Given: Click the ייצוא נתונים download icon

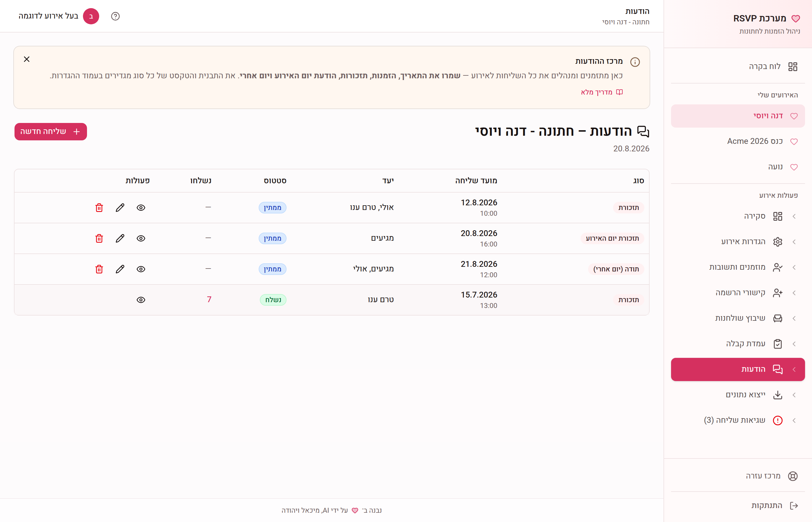Looking at the screenshot, I should tap(778, 395).
